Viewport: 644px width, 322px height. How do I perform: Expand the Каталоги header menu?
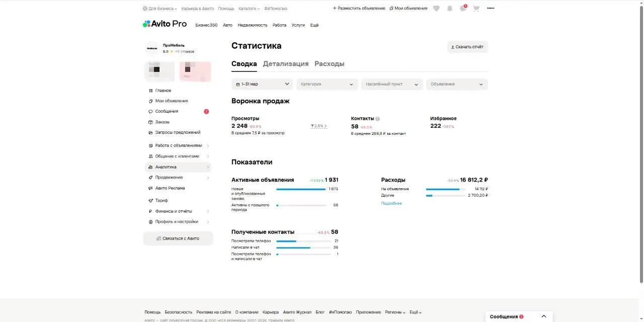tap(249, 9)
